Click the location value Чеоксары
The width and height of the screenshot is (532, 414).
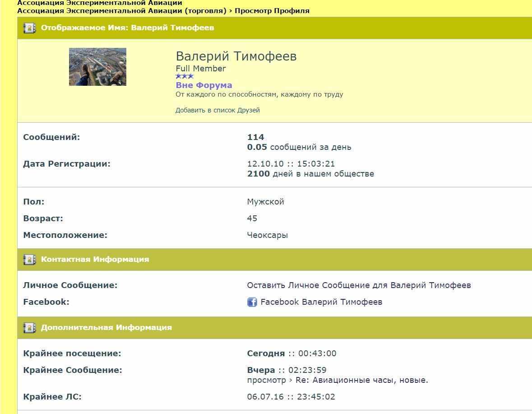(267, 235)
